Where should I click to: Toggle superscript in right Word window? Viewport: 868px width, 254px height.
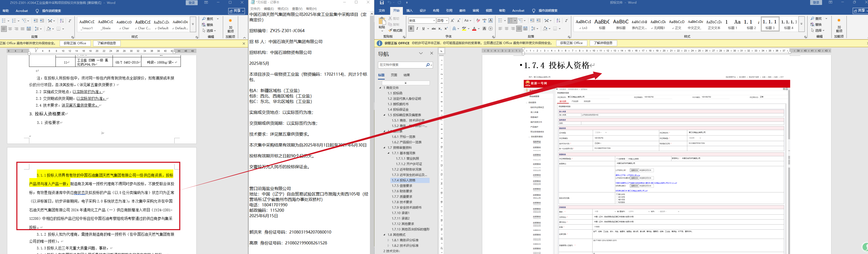[446, 29]
